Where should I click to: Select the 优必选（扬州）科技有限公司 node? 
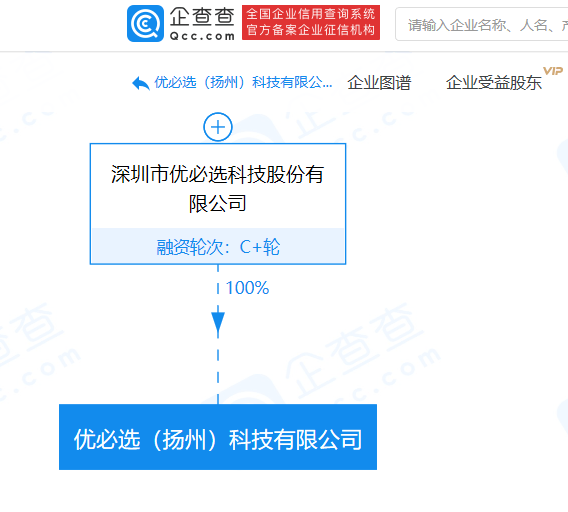218,437
